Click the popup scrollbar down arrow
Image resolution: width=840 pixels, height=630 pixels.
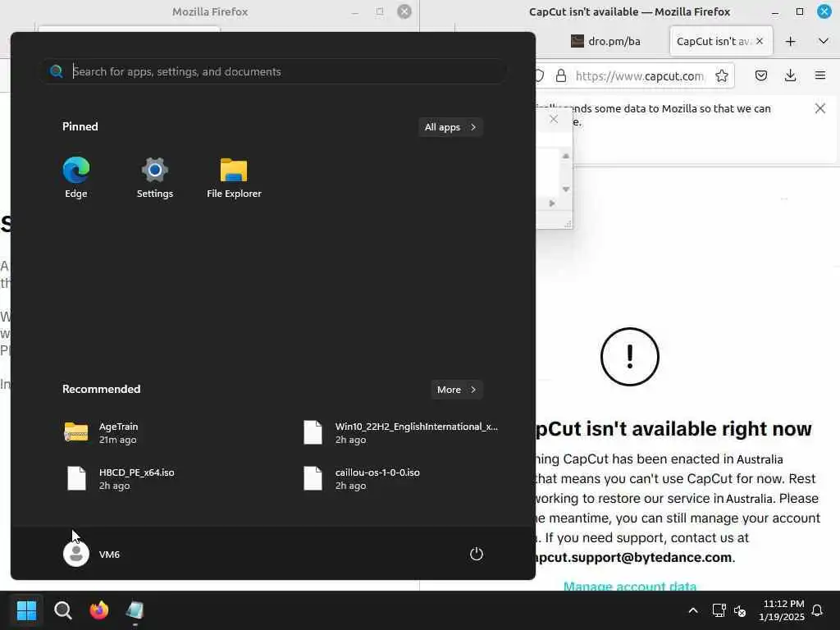click(x=566, y=189)
